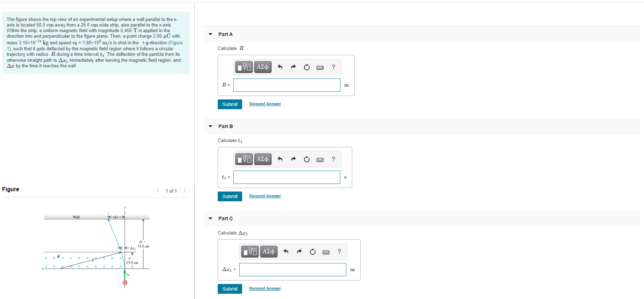The height and width of the screenshot is (299, 644).
Task: Open Greek symbols menu in Part C
Action: click(x=269, y=251)
